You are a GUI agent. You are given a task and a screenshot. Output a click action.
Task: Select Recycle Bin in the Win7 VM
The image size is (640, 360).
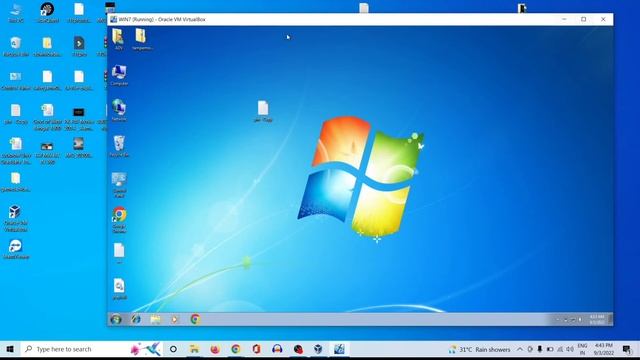(119, 146)
